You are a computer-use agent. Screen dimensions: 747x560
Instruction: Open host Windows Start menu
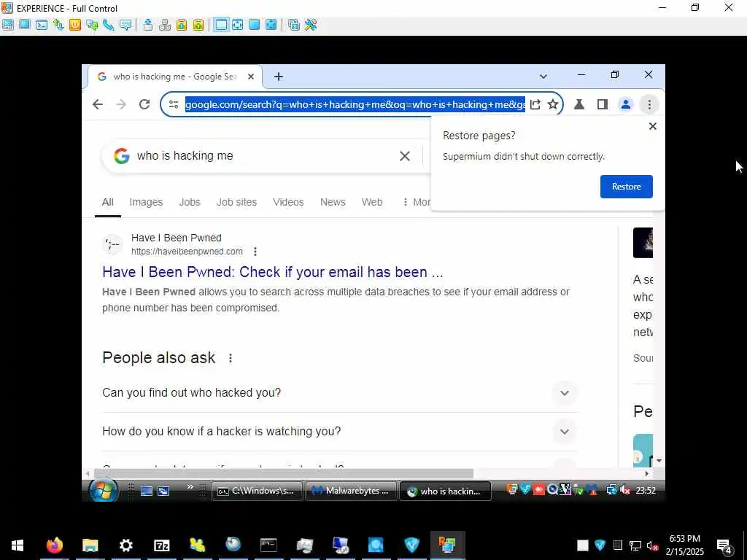coord(18,545)
